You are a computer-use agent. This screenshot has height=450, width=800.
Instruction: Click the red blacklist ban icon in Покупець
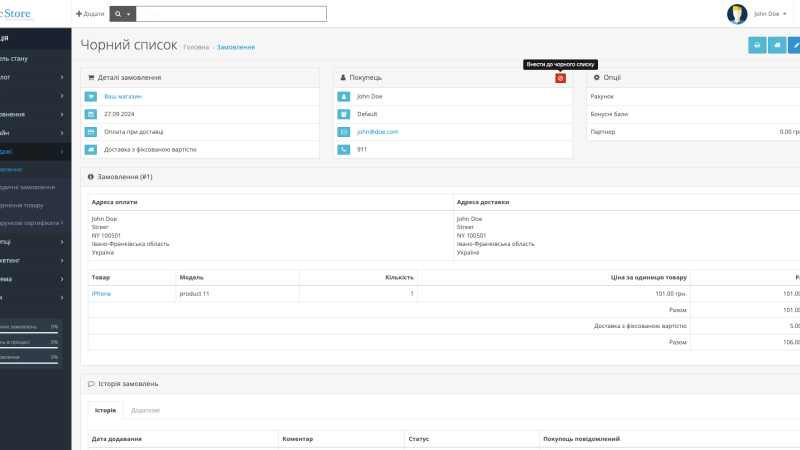pos(560,78)
